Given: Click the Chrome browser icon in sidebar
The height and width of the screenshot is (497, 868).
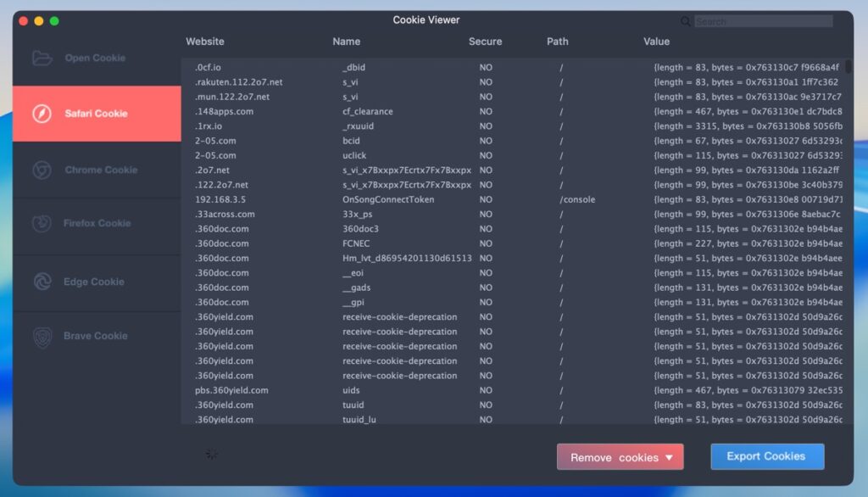Looking at the screenshot, I should (x=42, y=170).
